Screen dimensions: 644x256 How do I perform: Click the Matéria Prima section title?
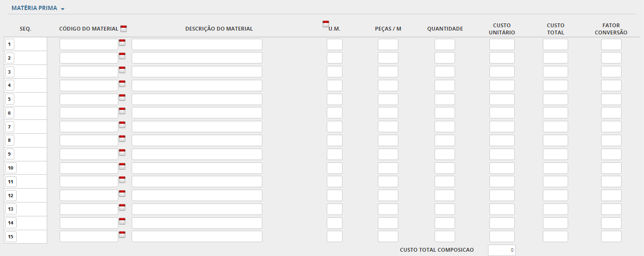coord(34,8)
